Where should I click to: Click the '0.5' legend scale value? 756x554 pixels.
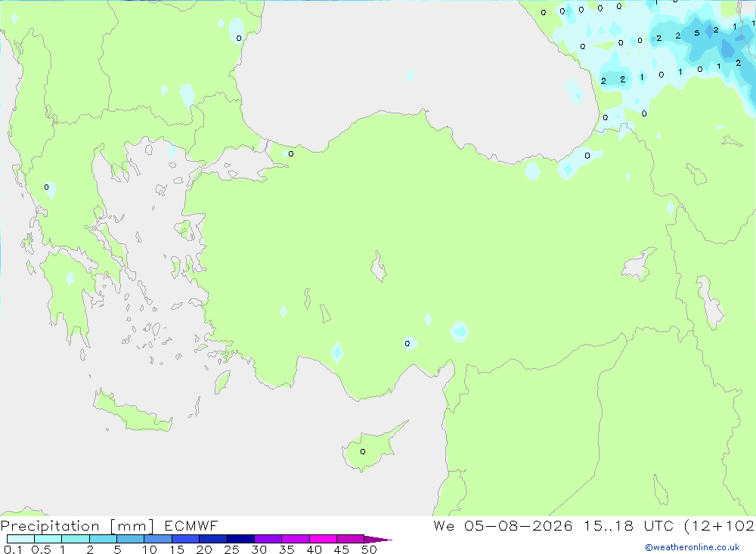pyautogui.click(x=41, y=549)
